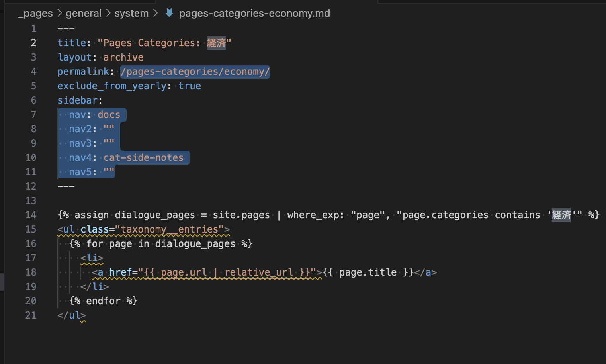Viewport: 606px width, 364px height.
Task: Click the 'layout' key text
Action: point(74,57)
